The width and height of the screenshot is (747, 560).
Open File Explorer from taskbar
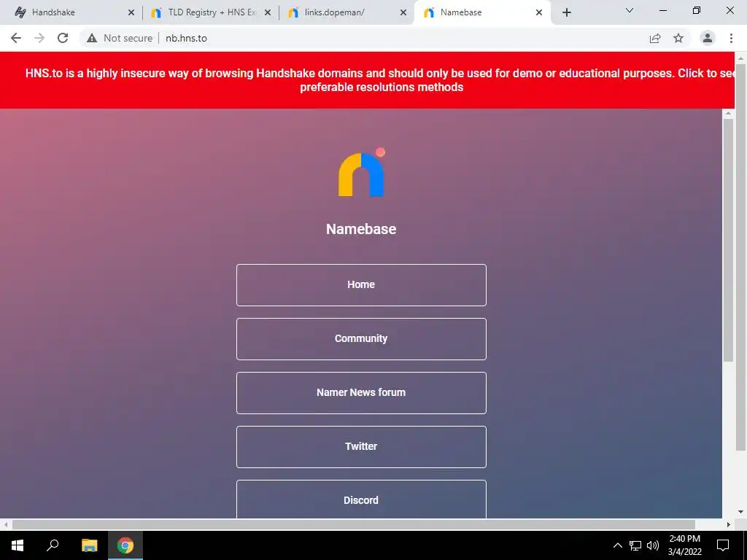(x=89, y=545)
